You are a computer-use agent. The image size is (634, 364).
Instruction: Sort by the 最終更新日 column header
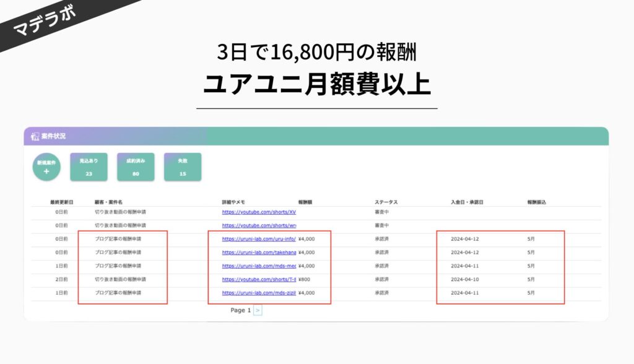[62, 202]
